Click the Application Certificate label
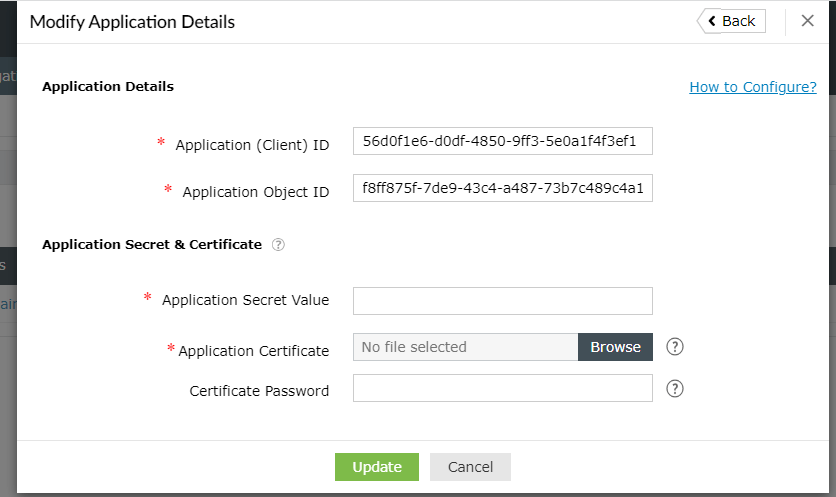Image resolution: width=836 pixels, height=497 pixels. [x=253, y=351]
